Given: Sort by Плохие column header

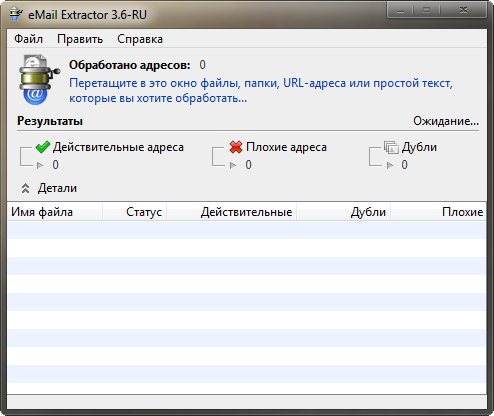Looking at the screenshot, I should tap(438, 212).
